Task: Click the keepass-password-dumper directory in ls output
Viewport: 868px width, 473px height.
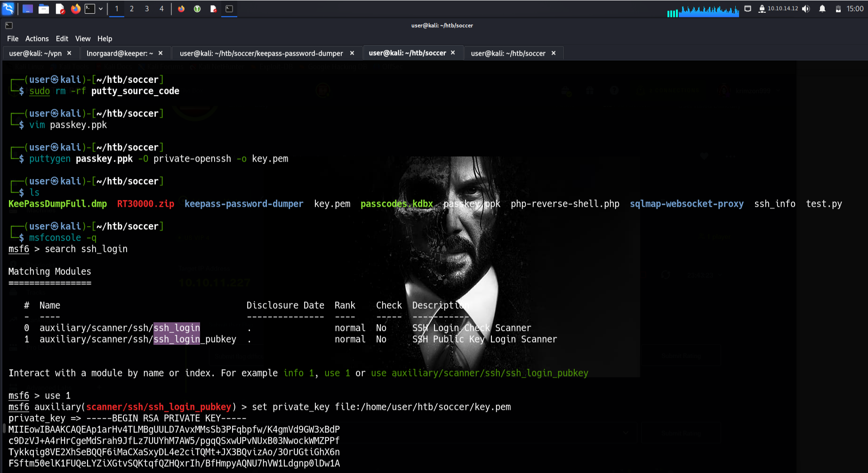Action: click(244, 204)
